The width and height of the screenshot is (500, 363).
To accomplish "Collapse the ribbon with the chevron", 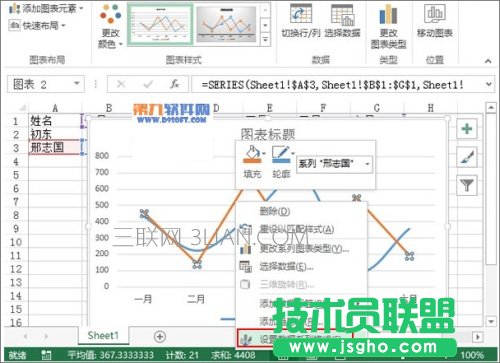I will (488, 61).
